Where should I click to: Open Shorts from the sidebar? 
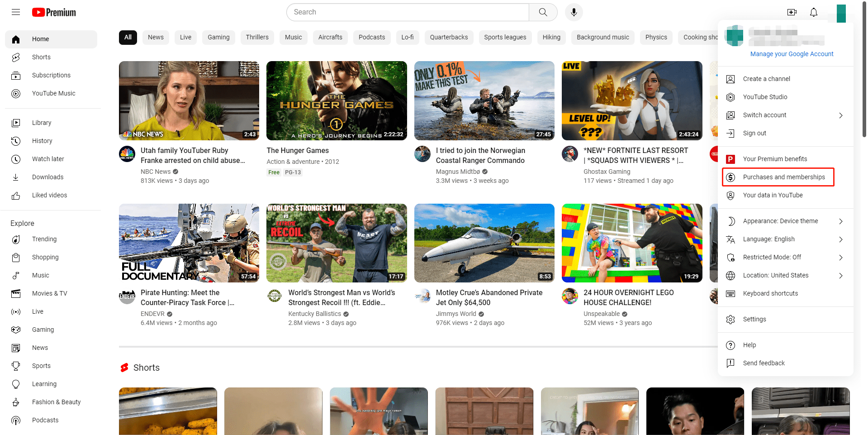41,57
